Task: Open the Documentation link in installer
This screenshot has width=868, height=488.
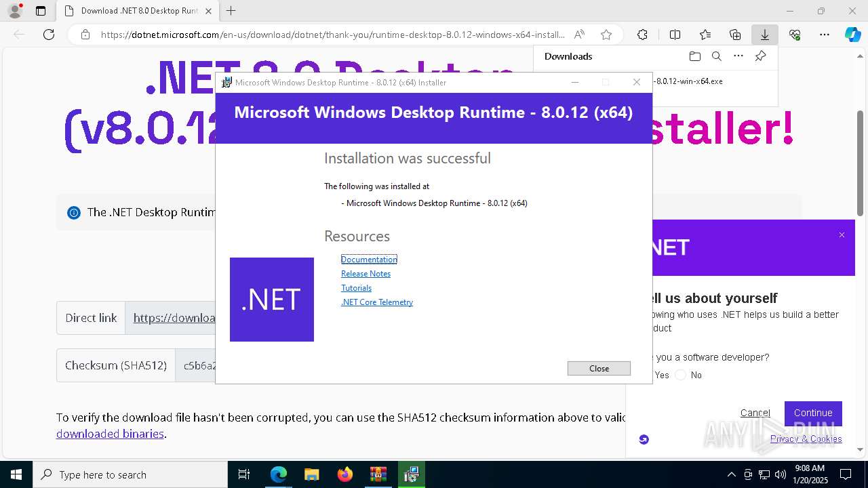Action: click(x=369, y=260)
